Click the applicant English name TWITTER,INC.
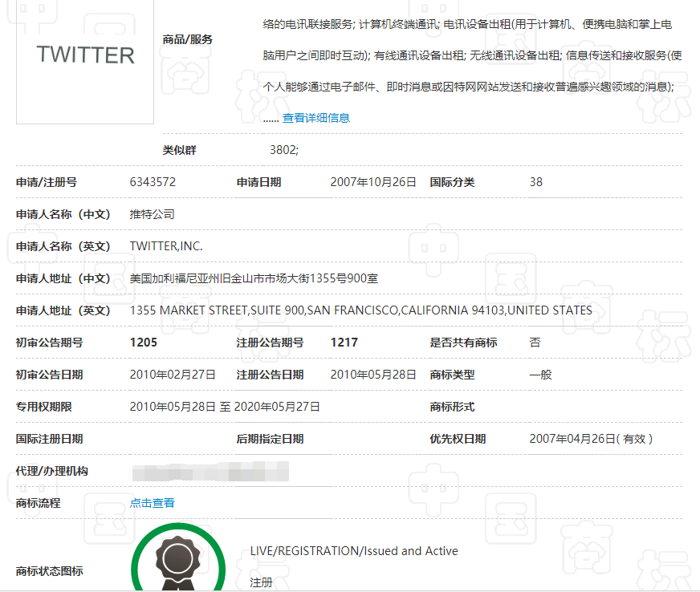The image size is (700, 592). pyautogui.click(x=166, y=246)
